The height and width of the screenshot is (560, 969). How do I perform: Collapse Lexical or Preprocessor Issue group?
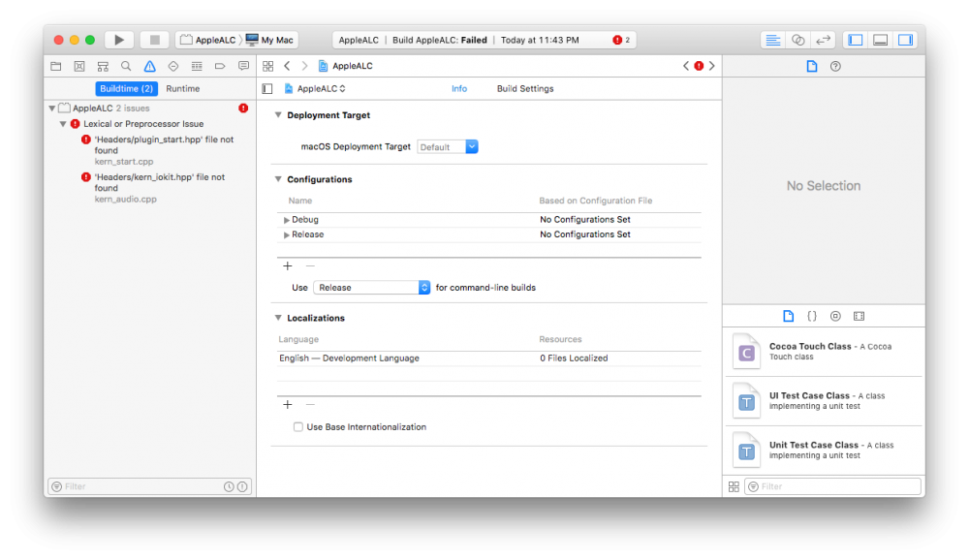coord(63,124)
